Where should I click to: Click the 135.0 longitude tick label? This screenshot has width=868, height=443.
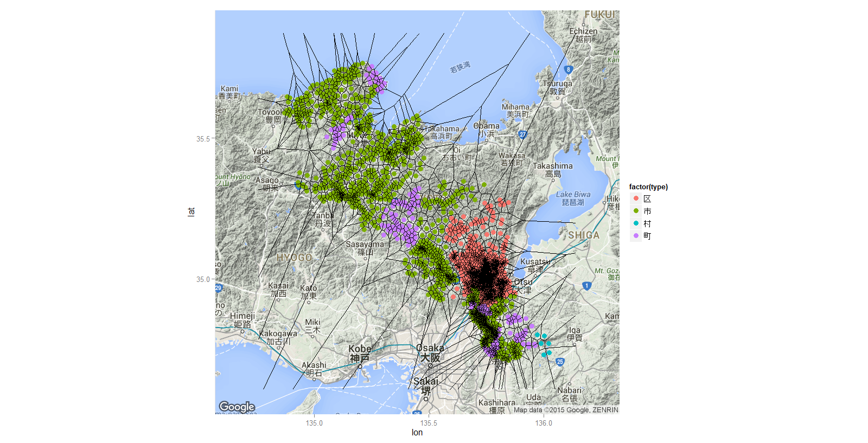pos(314,423)
